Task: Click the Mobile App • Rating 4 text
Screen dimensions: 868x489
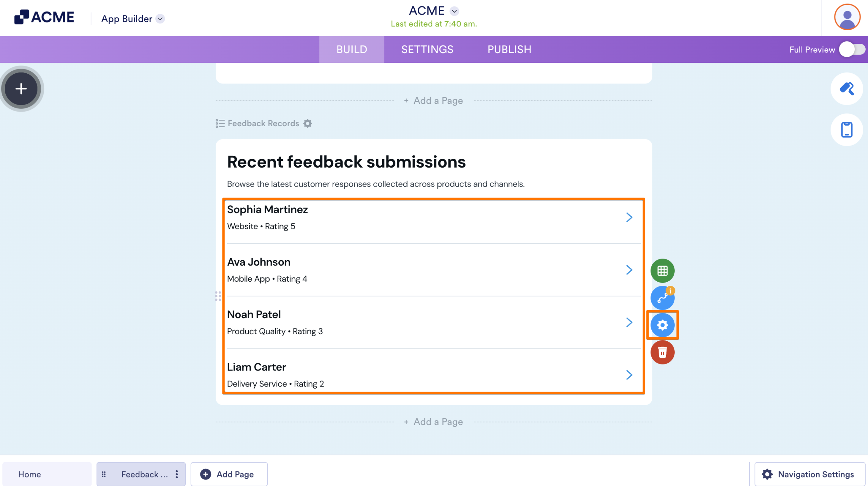Action: point(267,279)
